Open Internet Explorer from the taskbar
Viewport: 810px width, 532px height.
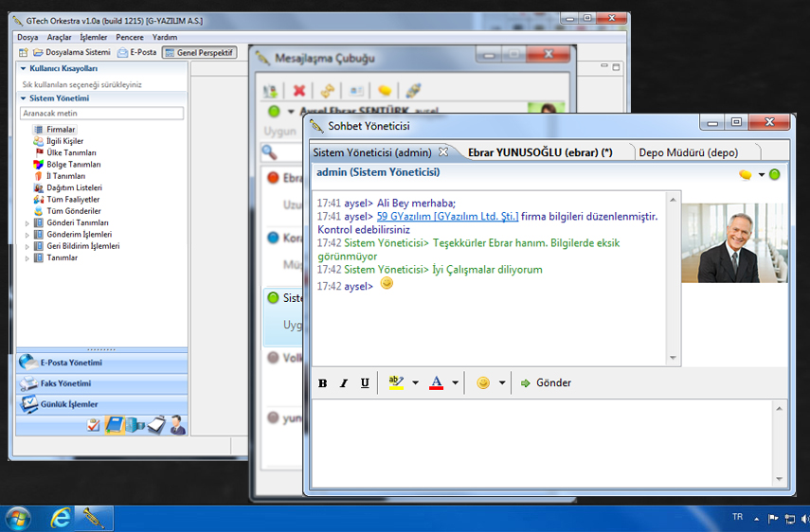[x=61, y=518]
